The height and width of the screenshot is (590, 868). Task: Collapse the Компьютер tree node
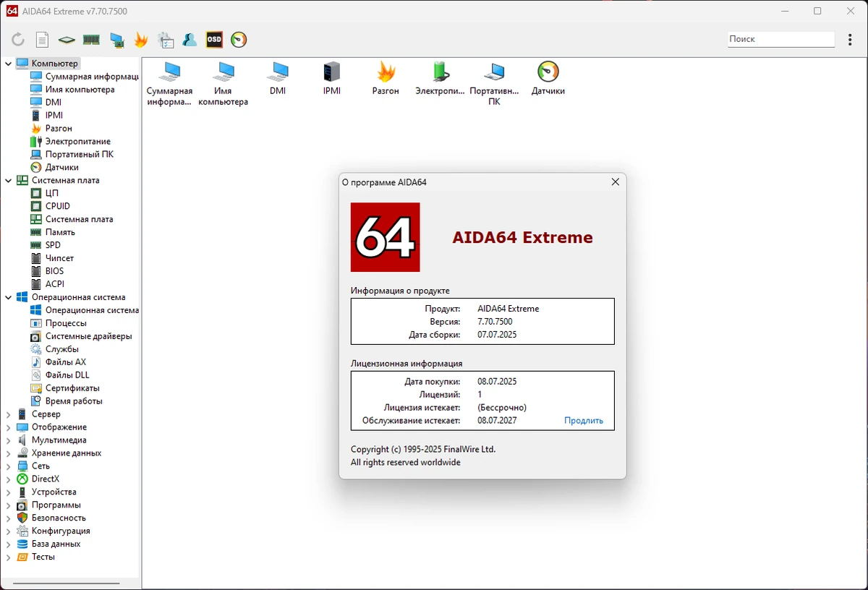click(x=9, y=64)
